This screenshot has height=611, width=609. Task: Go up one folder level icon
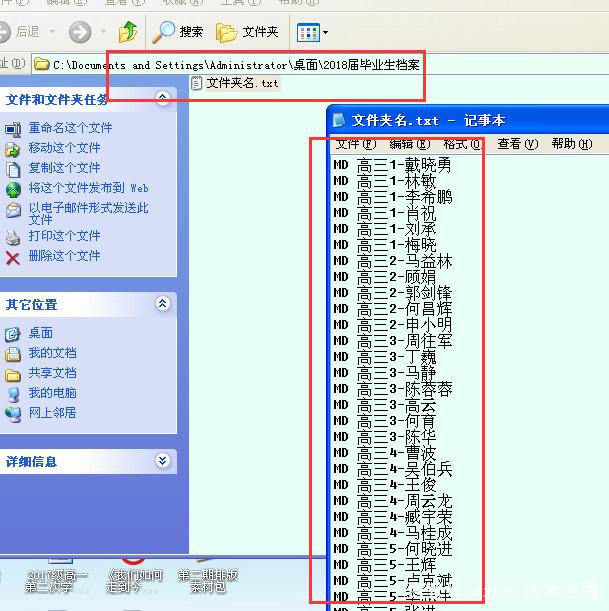128,32
